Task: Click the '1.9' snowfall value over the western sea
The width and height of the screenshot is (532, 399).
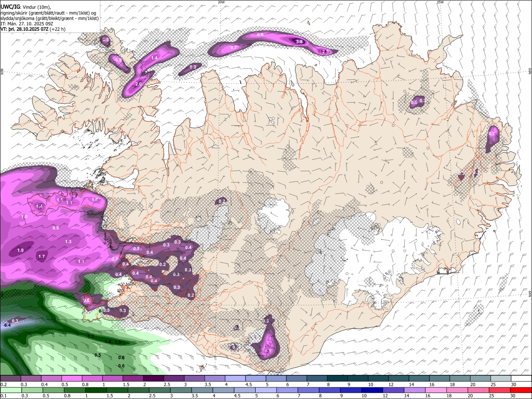Action: (x=20, y=250)
